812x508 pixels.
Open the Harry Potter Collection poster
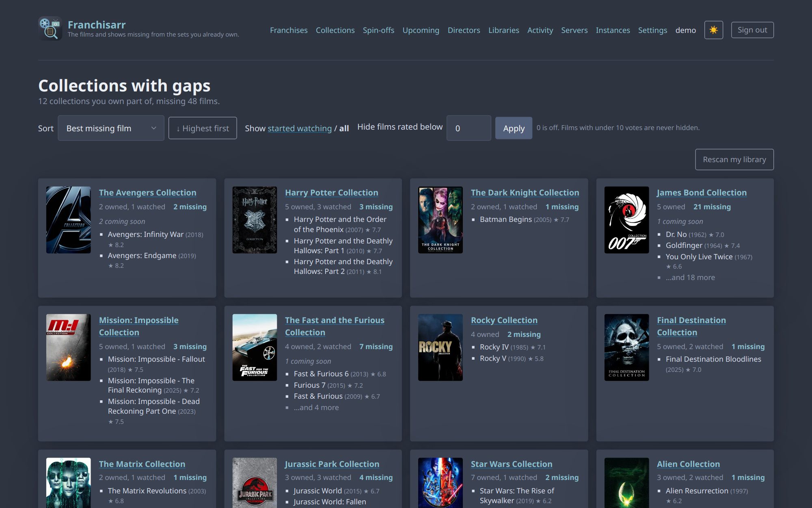[x=255, y=220]
